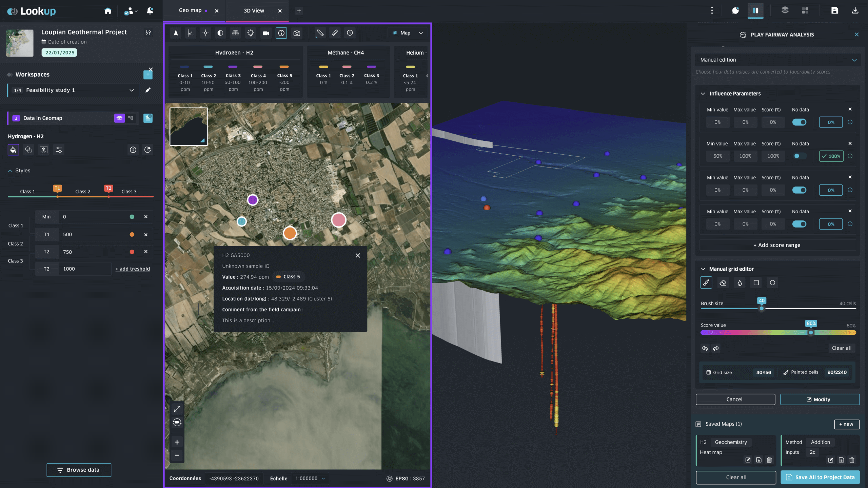Image resolution: width=868 pixels, height=488 pixels.
Task: Enable the No data switch for 50%-100% range
Action: (x=799, y=156)
